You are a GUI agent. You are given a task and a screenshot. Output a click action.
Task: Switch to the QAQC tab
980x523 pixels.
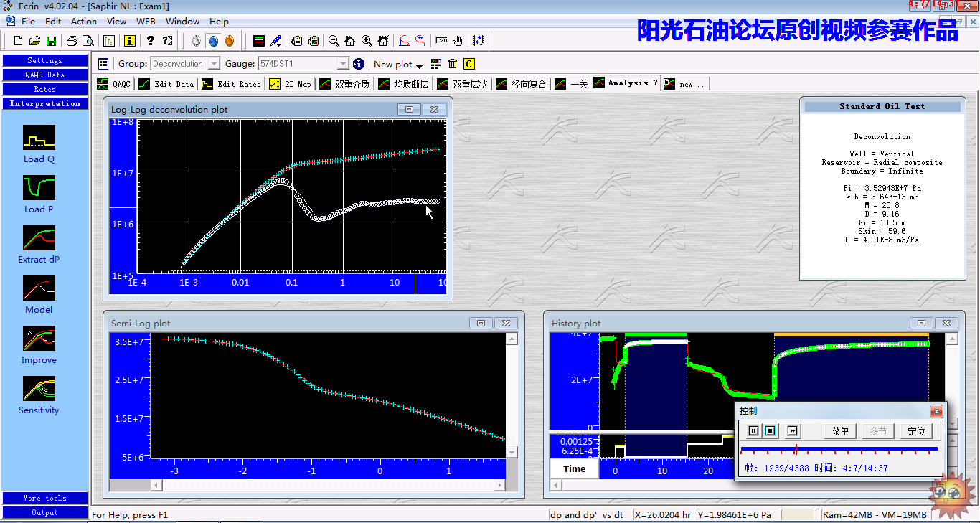[x=115, y=84]
